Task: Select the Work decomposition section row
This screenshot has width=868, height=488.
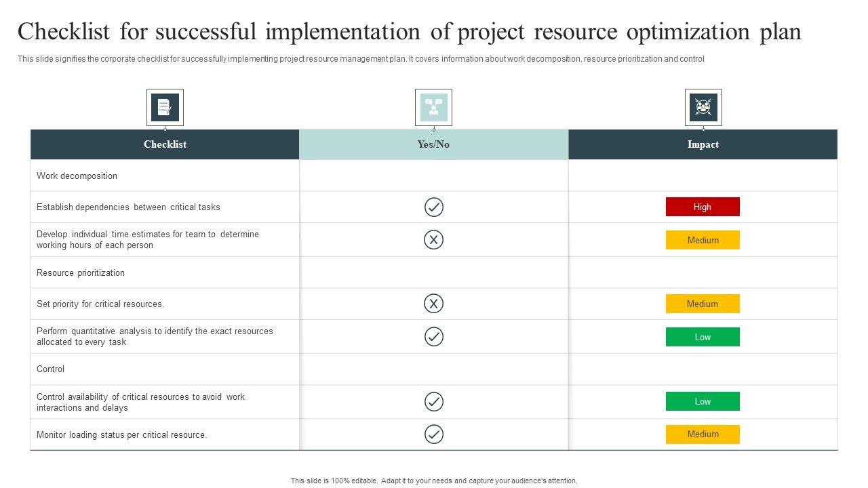Action: click(77, 176)
